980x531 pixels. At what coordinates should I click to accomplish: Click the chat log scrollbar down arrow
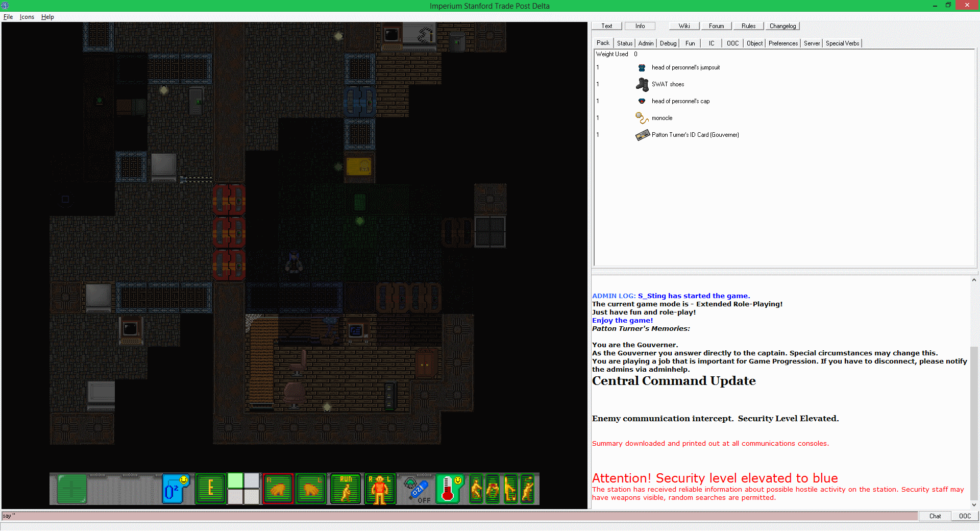coord(974,504)
